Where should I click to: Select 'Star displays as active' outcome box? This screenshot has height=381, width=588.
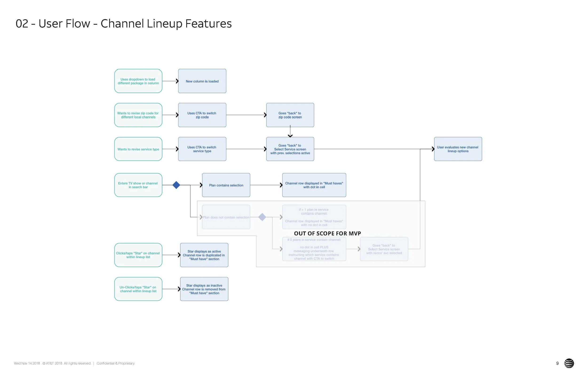[x=204, y=255]
